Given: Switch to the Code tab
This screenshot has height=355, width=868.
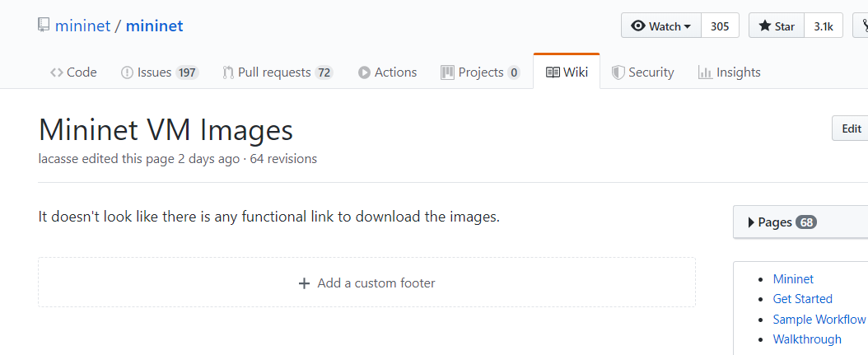Looking at the screenshot, I should coord(73,72).
